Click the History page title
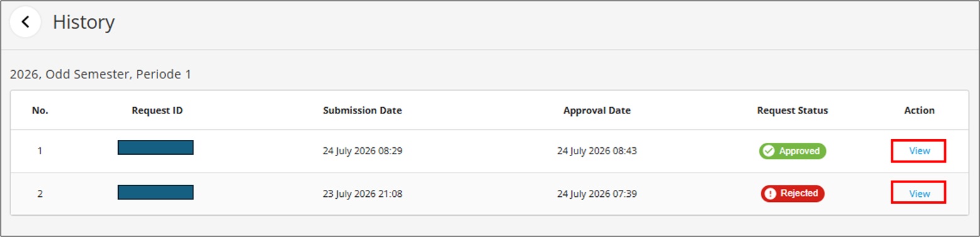This screenshot has width=980, height=237. 83,23
